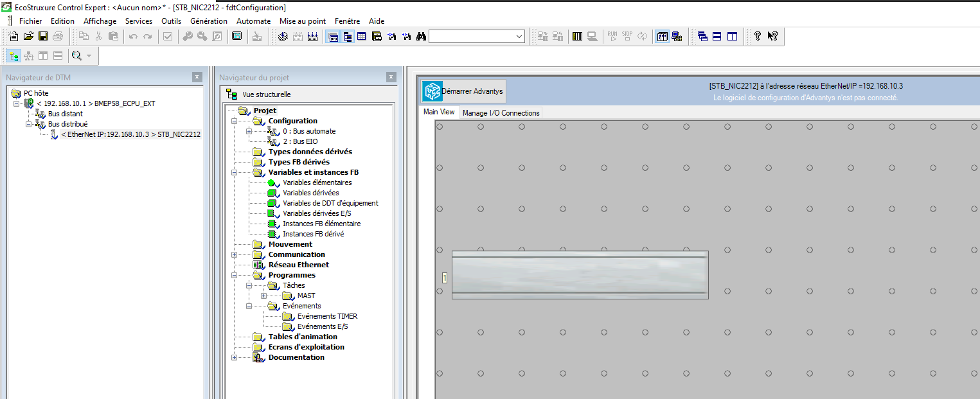The width and height of the screenshot is (980, 399).
Task: Click the Réseau Ethernet node icon
Action: pyautogui.click(x=258, y=265)
